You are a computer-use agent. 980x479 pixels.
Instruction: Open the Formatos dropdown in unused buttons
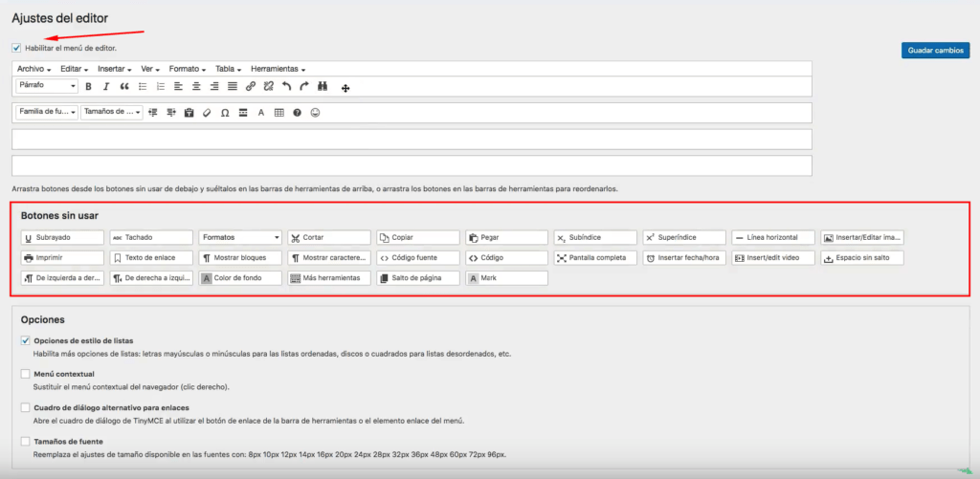tap(240, 237)
